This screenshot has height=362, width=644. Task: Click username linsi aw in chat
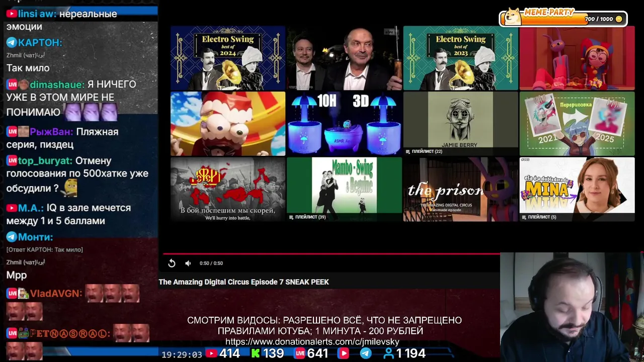click(x=36, y=14)
